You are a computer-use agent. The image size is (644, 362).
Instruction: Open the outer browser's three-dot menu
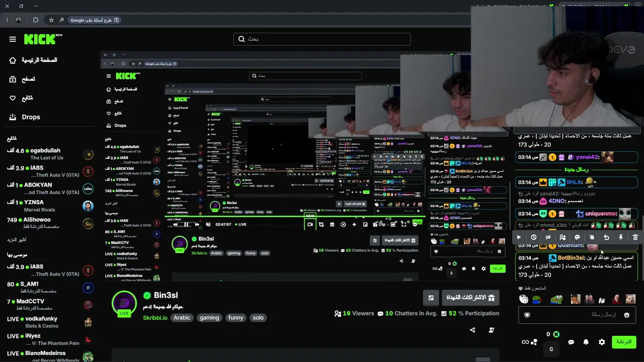7,20
